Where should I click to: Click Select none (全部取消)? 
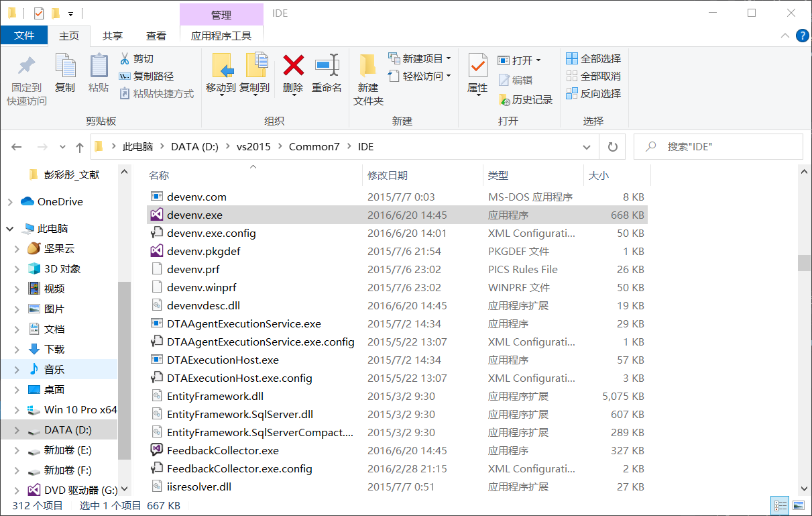[x=593, y=76]
